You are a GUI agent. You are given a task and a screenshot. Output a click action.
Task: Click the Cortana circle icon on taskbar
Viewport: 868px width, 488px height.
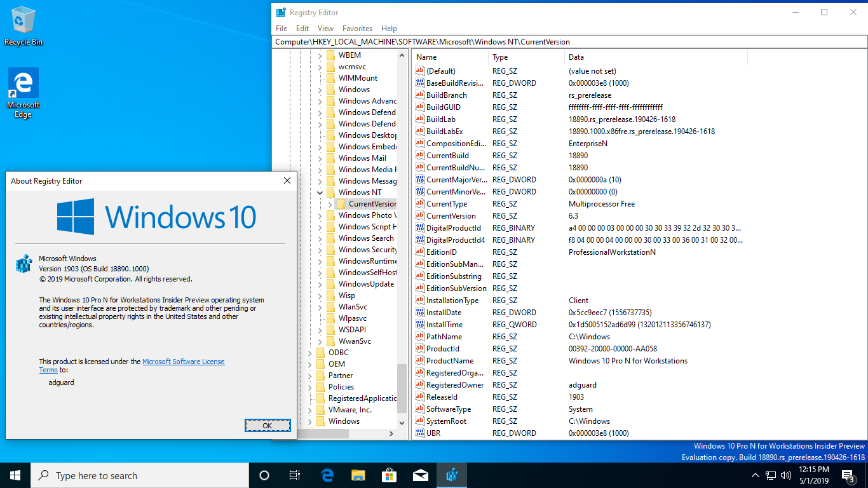[264, 475]
